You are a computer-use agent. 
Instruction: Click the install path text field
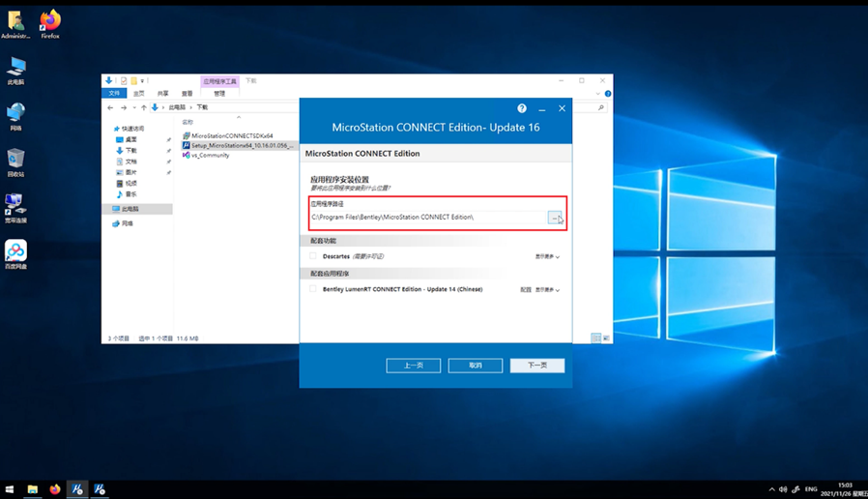[428, 218]
